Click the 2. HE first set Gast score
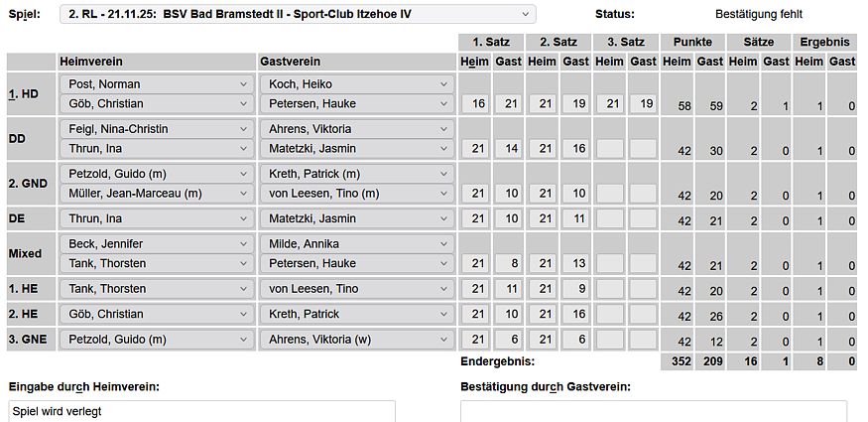 click(508, 315)
